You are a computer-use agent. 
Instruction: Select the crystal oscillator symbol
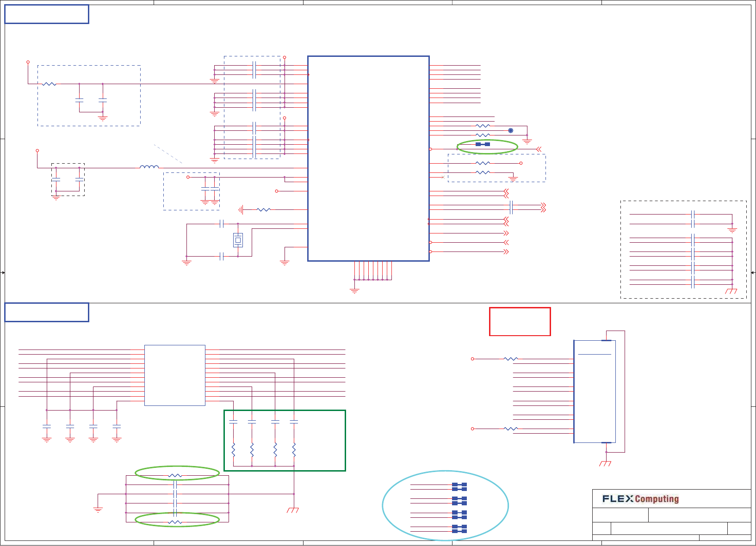tap(238, 240)
